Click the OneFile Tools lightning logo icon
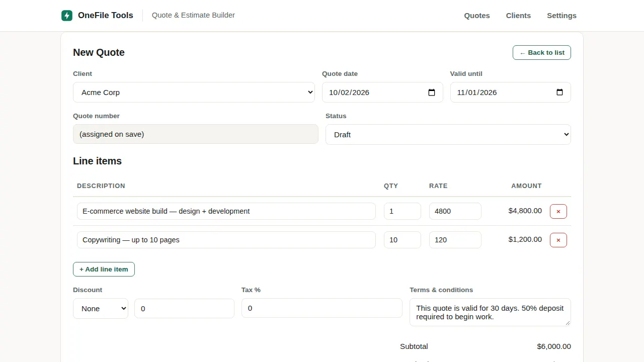 coord(67,16)
